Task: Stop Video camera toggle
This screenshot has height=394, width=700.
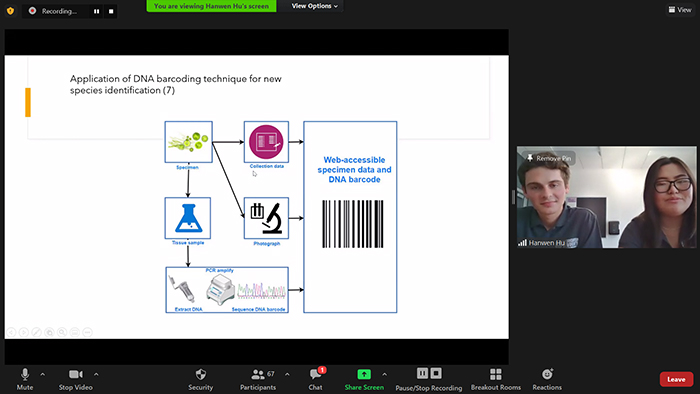Action: pyautogui.click(x=75, y=379)
